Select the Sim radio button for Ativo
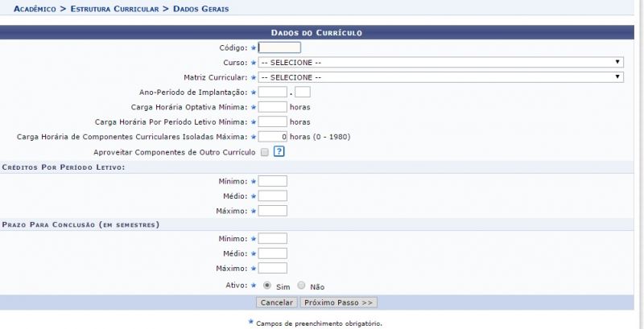This screenshot has height=329, width=644. tap(266, 285)
